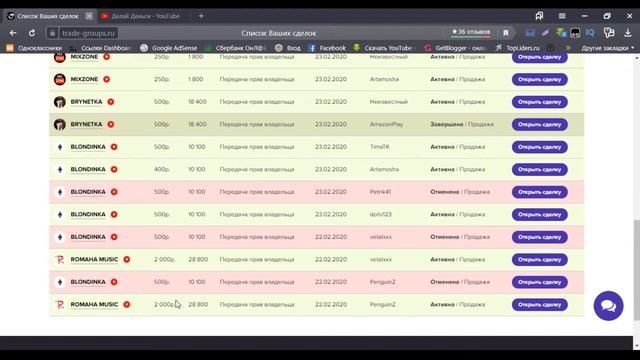Screen dimensions: 640x360
Task: Expand the Другие закладки bookmarks folder
Action: click(607, 48)
